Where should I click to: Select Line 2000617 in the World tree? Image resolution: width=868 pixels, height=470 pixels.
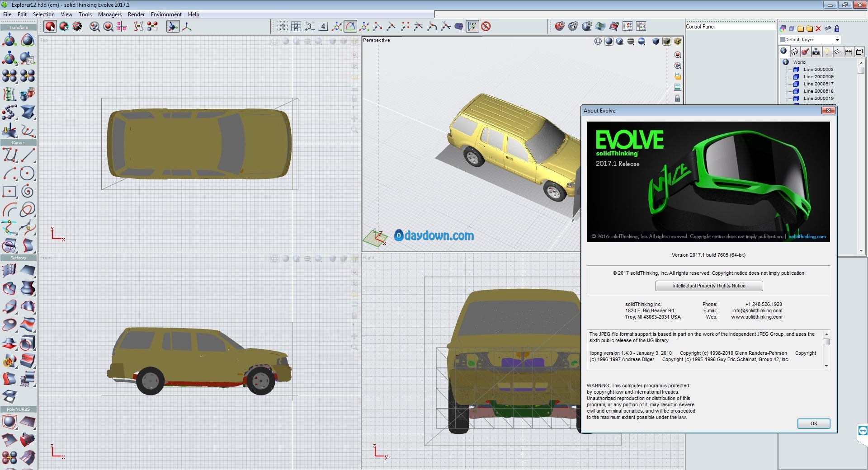tap(818, 84)
